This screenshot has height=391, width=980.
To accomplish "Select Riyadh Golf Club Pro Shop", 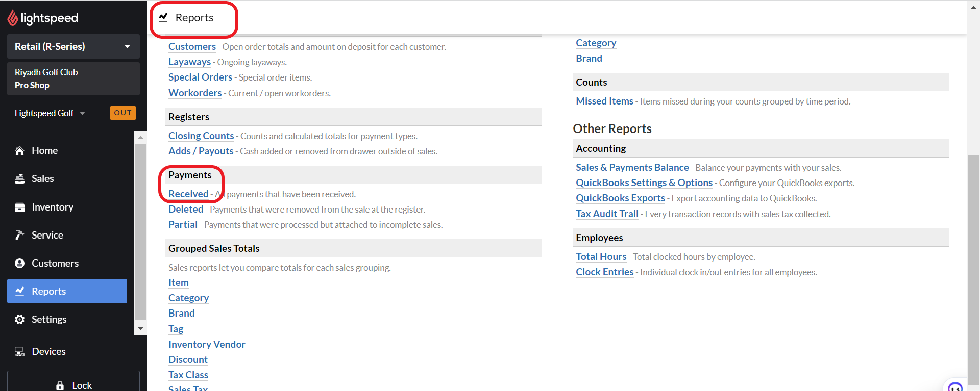I will tap(73, 79).
